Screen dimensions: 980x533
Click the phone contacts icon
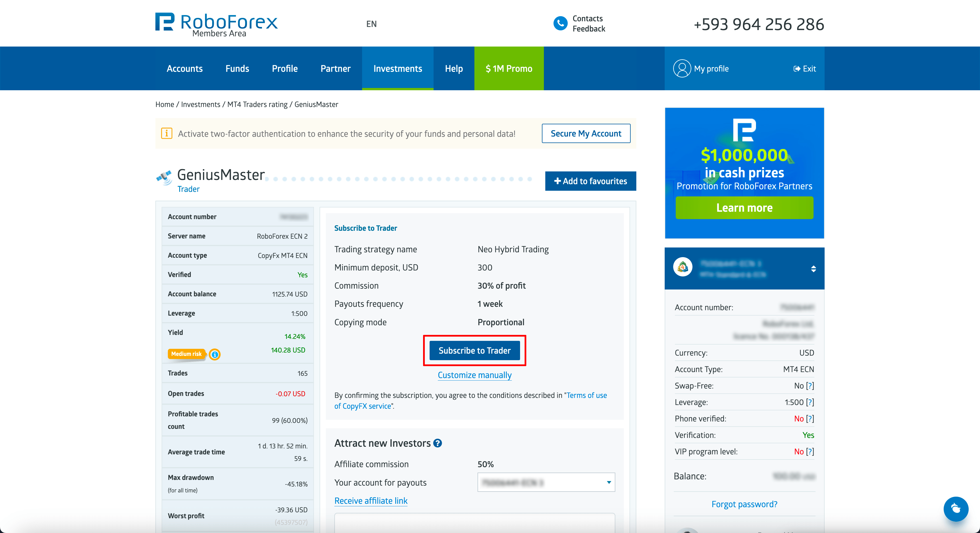click(560, 24)
